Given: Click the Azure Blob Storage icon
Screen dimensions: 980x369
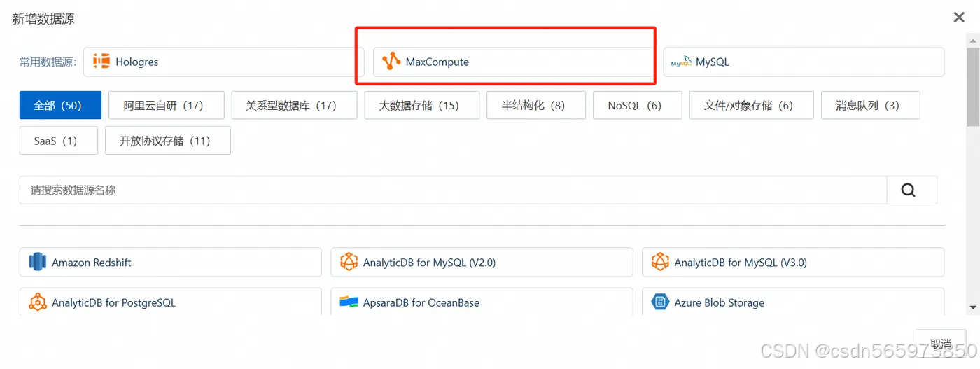Looking at the screenshot, I should pyautogui.click(x=660, y=302).
